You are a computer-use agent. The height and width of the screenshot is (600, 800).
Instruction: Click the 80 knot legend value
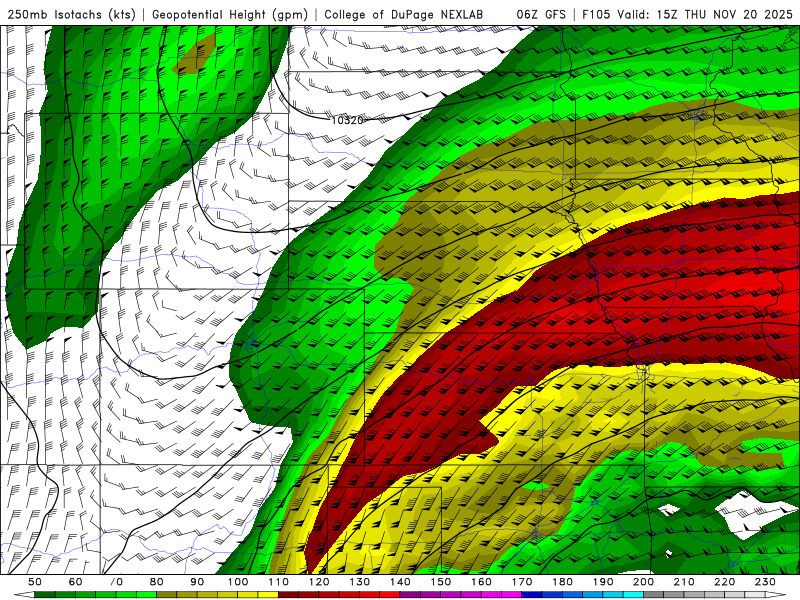point(157,582)
